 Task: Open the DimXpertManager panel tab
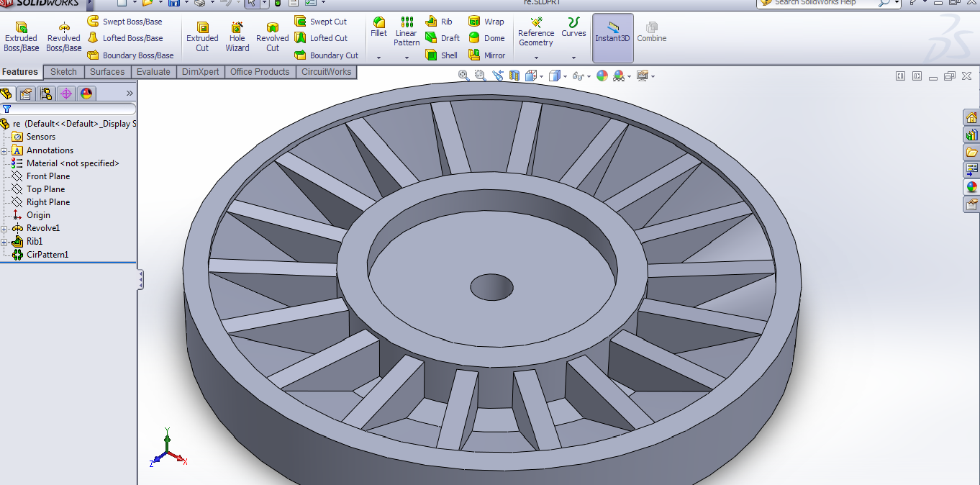(x=66, y=94)
